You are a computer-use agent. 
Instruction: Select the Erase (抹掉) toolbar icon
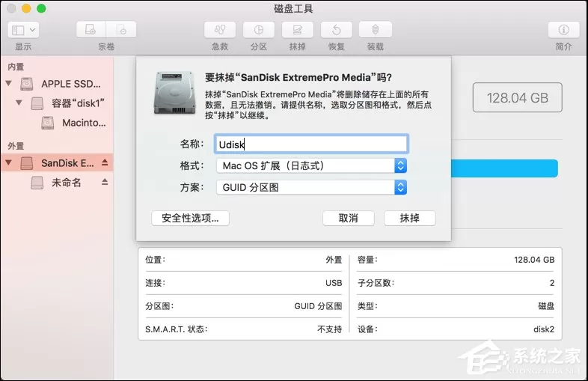[x=298, y=30]
